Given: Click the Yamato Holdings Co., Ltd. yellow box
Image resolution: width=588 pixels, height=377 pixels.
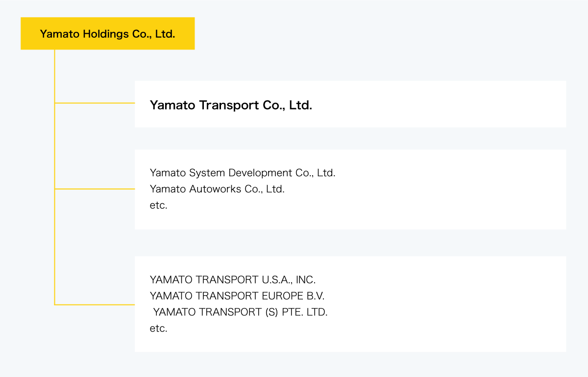Looking at the screenshot, I should (107, 34).
